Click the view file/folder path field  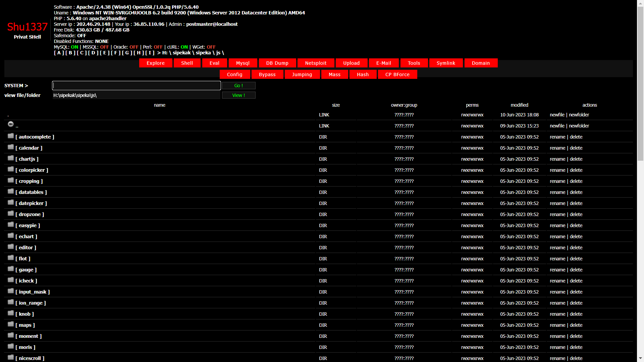(137, 95)
